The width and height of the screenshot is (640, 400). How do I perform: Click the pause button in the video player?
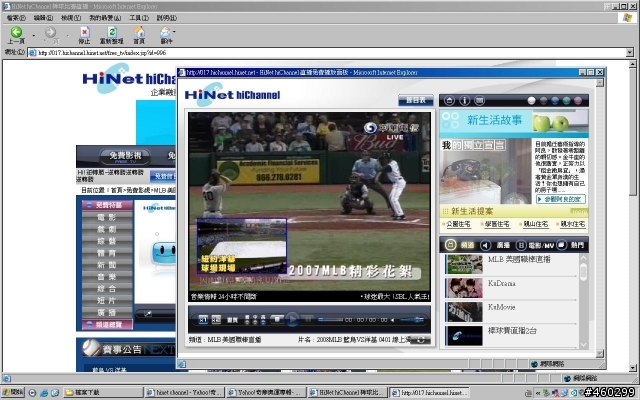click(308, 319)
